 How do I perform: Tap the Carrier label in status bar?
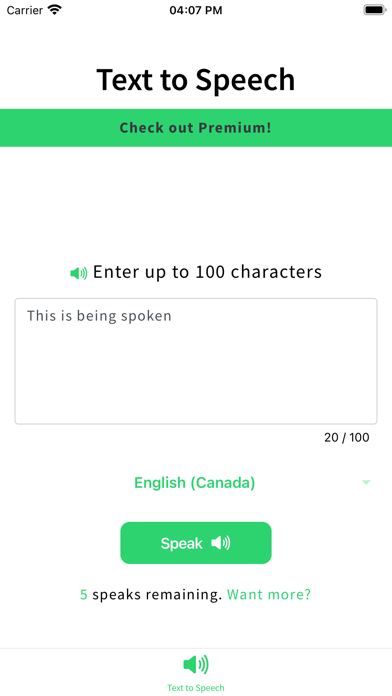pos(24,10)
